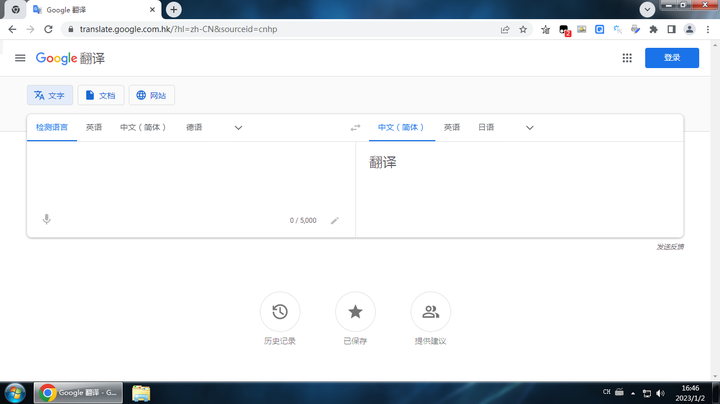Click the site lock icon

click(x=70, y=29)
